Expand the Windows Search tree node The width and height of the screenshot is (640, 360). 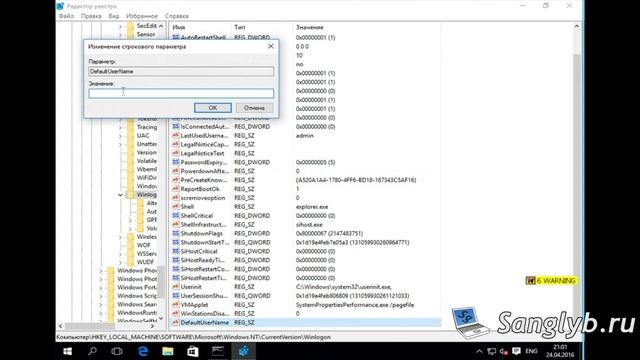tap(101, 304)
